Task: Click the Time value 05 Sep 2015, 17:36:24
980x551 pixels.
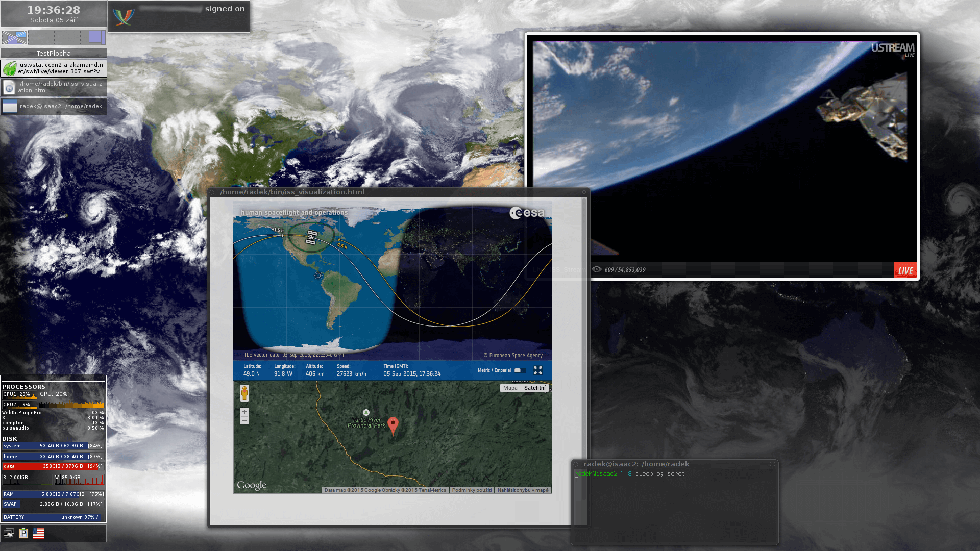Action: 412,374
